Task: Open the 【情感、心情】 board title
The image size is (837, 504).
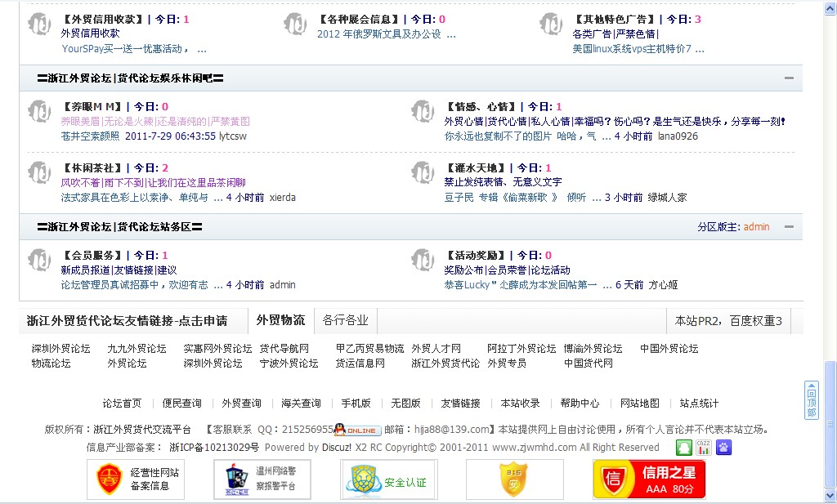Action: [x=481, y=107]
